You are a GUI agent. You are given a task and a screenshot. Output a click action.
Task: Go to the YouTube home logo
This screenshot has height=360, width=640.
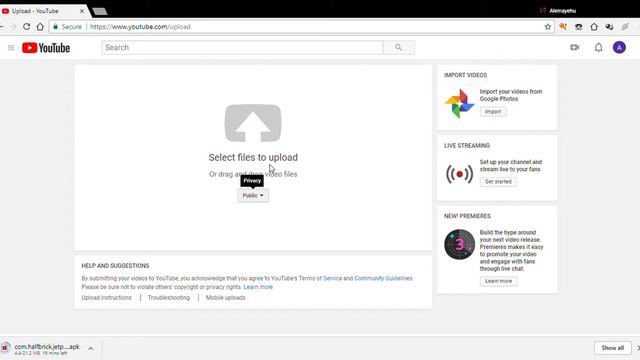click(x=46, y=48)
